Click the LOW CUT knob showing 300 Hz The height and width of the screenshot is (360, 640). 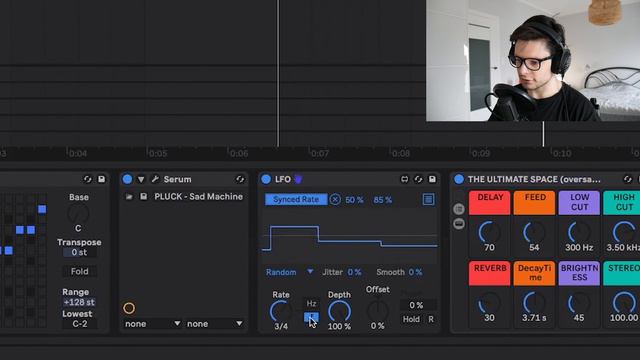coord(579,232)
